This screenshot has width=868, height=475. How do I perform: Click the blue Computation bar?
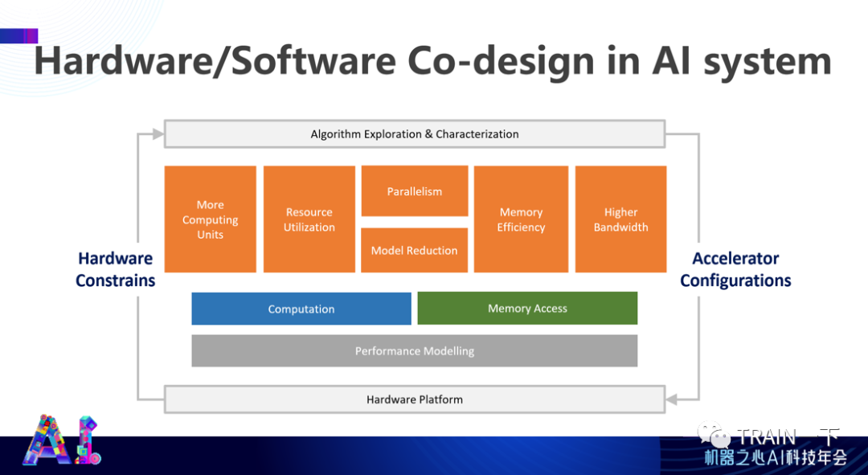tap(301, 309)
